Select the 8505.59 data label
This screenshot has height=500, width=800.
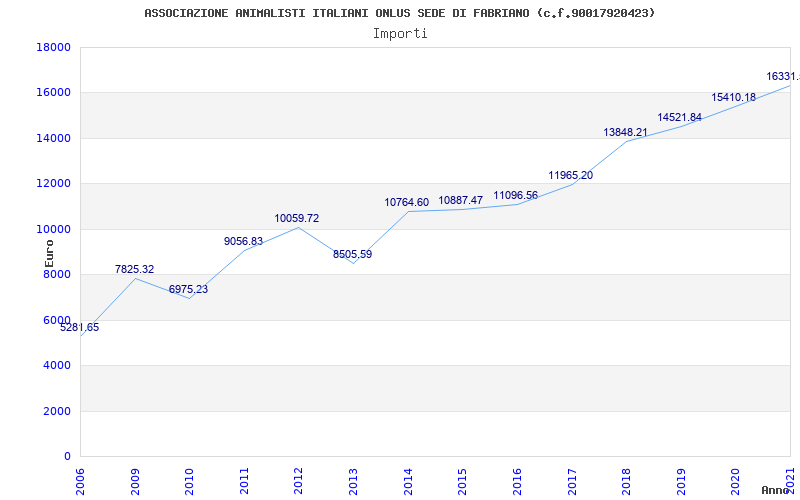[353, 254]
